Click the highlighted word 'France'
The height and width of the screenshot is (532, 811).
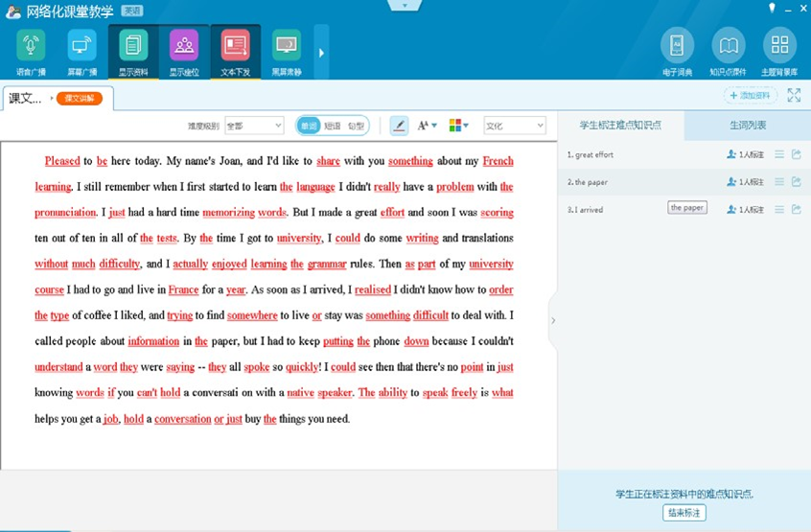184,289
